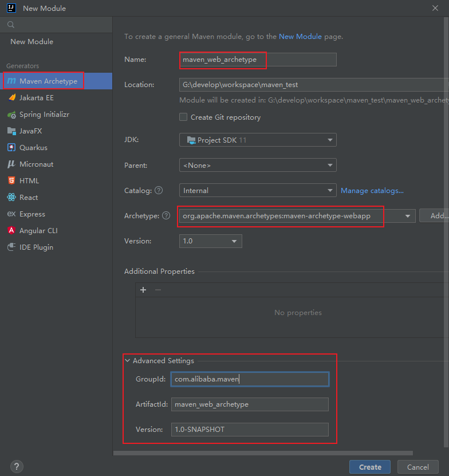
Task: Click the remove property minus icon
Action: (x=158, y=290)
